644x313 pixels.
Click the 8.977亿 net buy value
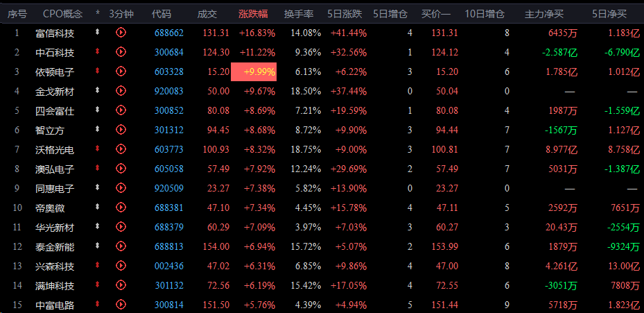(562, 150)
